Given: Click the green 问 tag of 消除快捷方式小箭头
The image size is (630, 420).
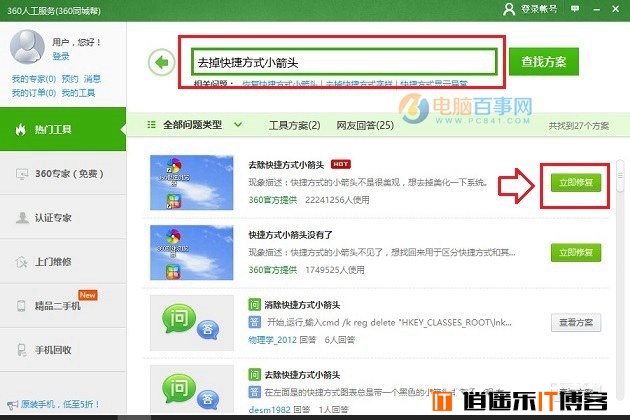Looking at the screenshot, I should (x=254, y=305).
